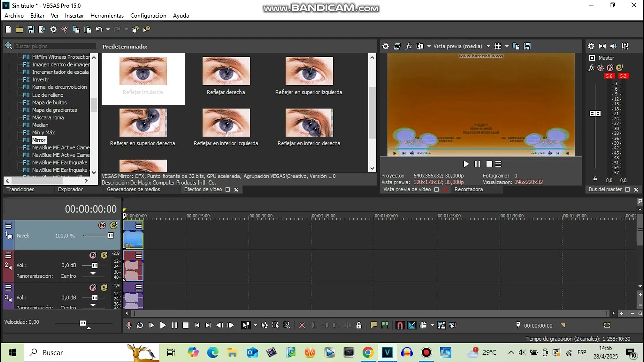The height and width of the screenshot is (362, 644).
Task: Open Undo history dropdown arrow
Action: [107, 30]
